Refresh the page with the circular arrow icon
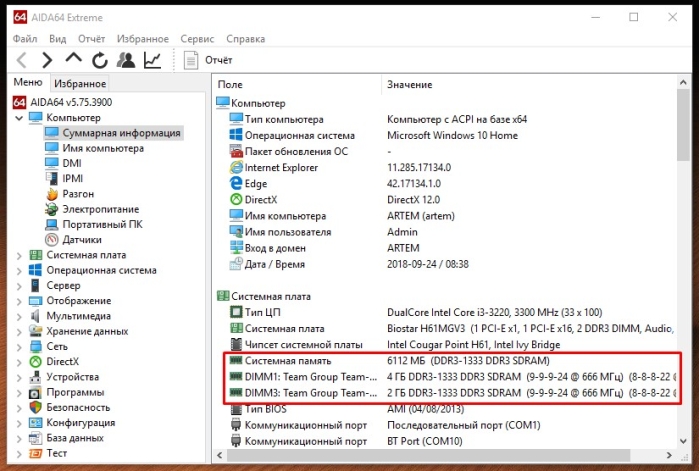The width and height of the screenshot is (699, 471). coord(100,60)
